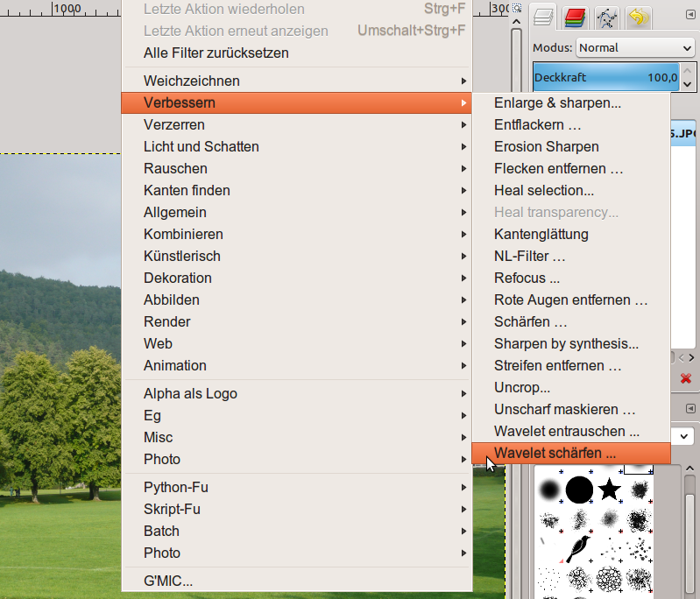Viewport: 700px width, 599px height.
Task: Choose NL-Filter ... entry
Action: coord(571,257)
